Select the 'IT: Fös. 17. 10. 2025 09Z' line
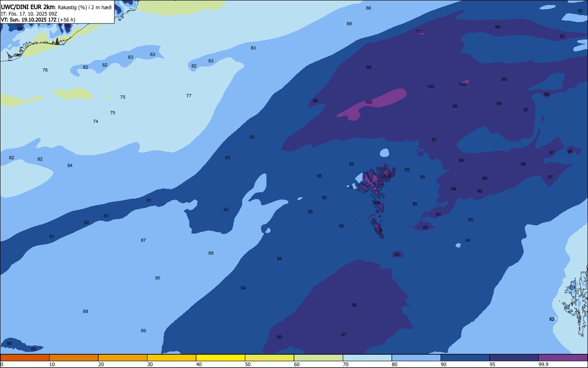Viewport: 588px width, 368px height. coord(29,13)
